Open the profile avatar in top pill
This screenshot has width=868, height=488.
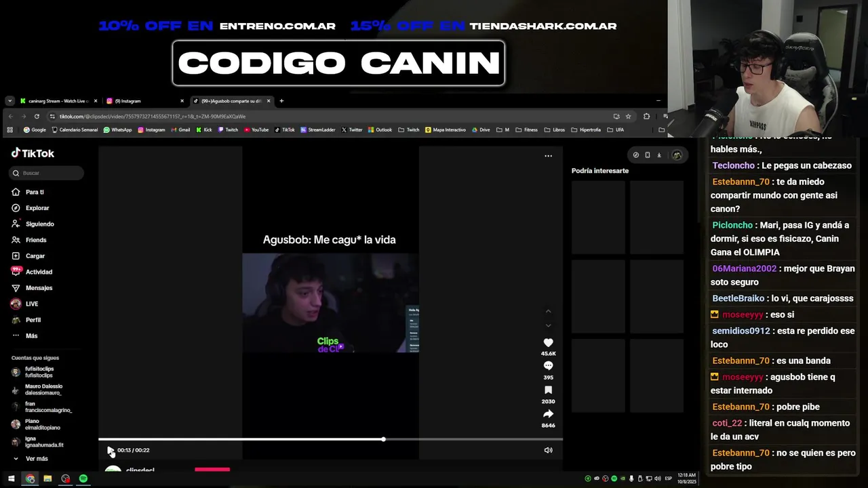(676, 155)
